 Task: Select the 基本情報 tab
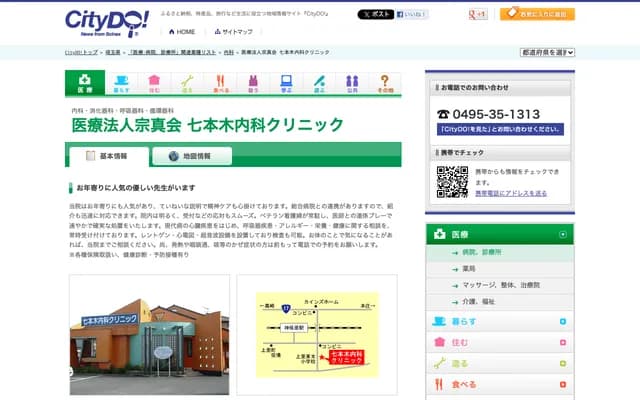[108, 156]
